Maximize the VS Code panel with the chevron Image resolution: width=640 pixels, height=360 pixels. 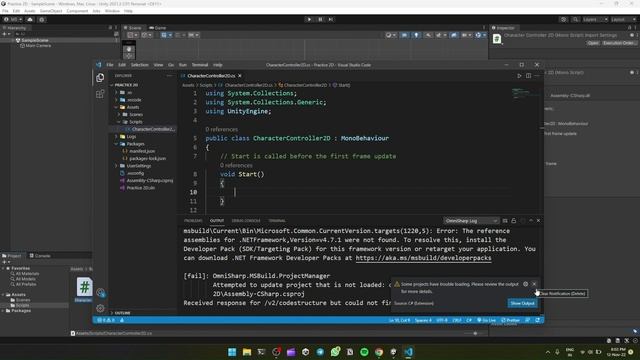click(x=531, y=221)
